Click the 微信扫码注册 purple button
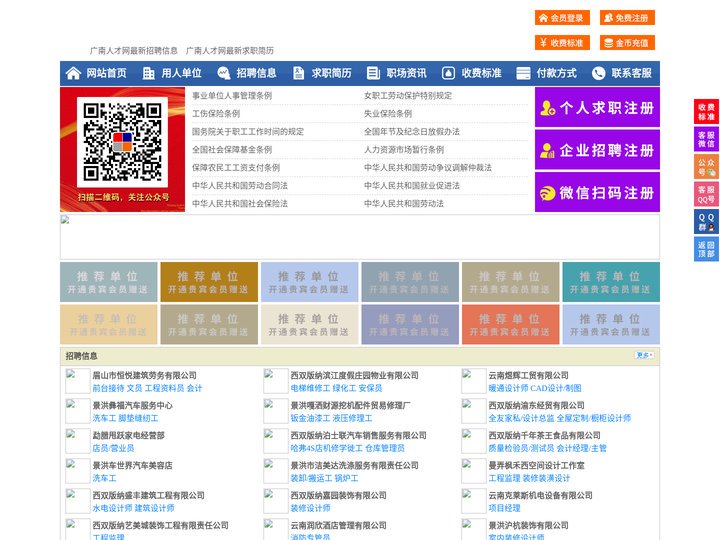The image size is (720, 540). tap(597, 192)
